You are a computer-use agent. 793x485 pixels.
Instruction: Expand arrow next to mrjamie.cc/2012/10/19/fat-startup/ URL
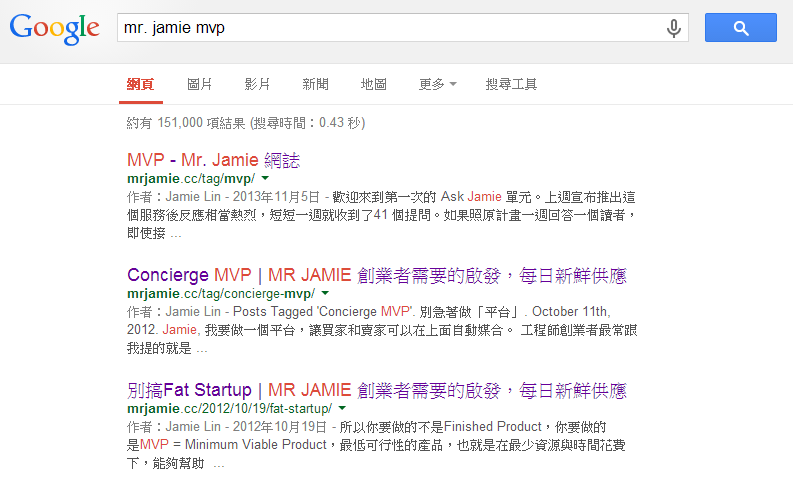[342, 408]
